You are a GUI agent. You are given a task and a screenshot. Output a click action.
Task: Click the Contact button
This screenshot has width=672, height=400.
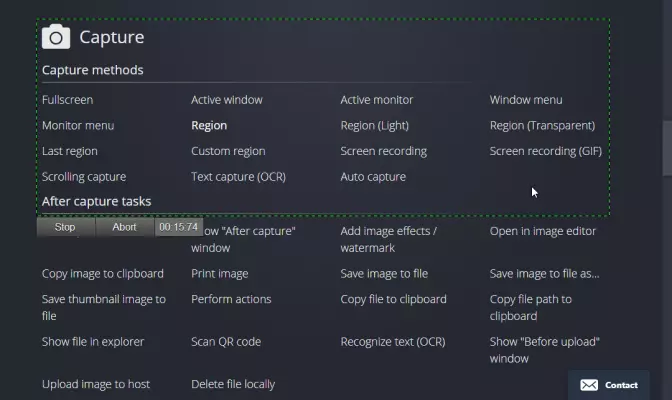[609, 385]
